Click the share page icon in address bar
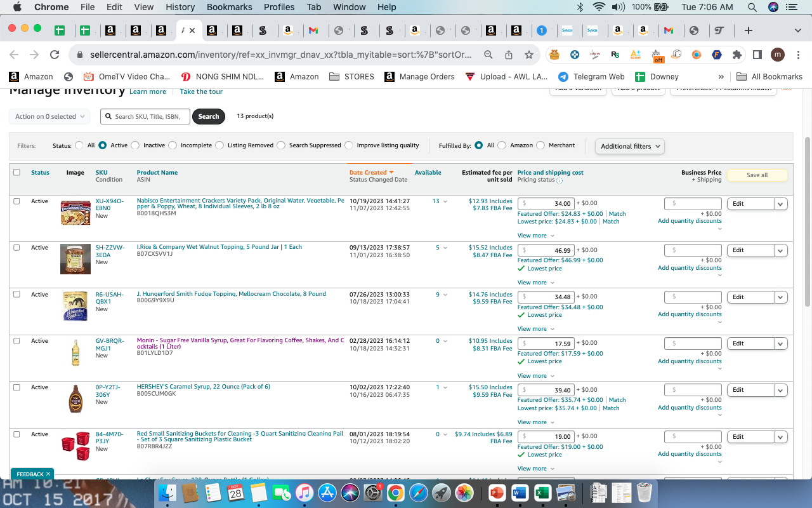 click(509, 55)
